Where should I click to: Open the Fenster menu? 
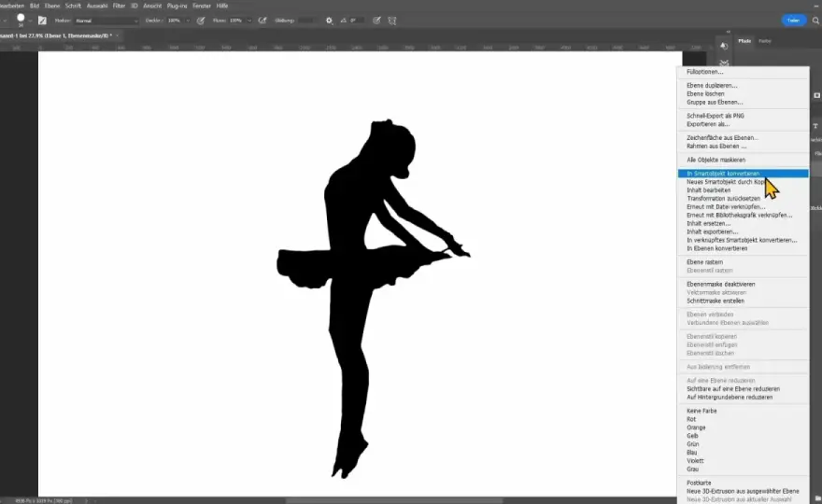click(202, 6)
